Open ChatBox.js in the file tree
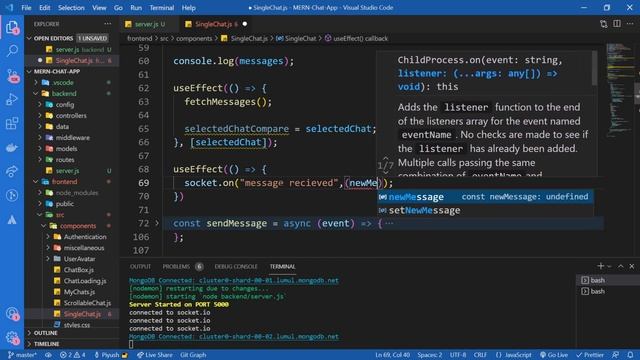The height and width of the screenshot is (360, 640). point(79,270)
